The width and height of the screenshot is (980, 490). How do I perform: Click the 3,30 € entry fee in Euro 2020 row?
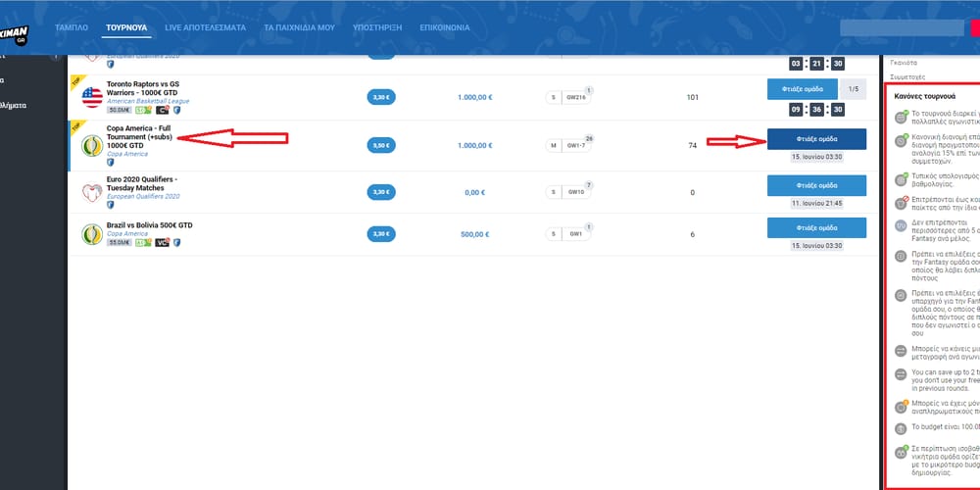tap(381, 192)
